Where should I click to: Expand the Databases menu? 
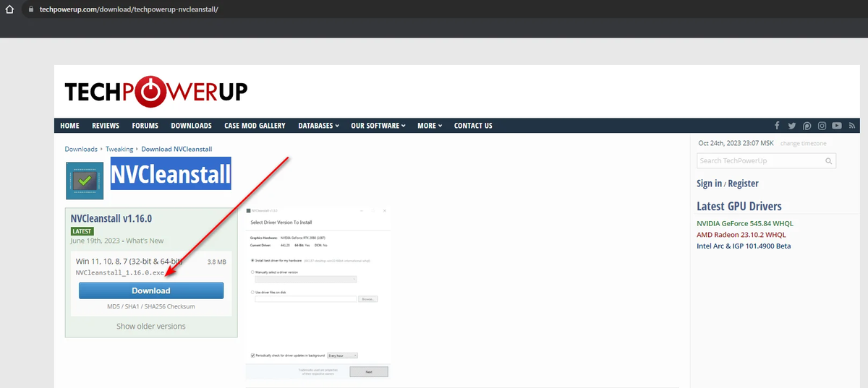coord(319,126)
